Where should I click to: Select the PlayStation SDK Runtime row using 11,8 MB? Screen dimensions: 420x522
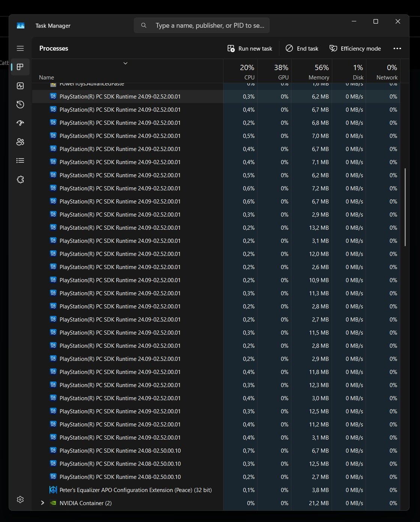[216, 372]
